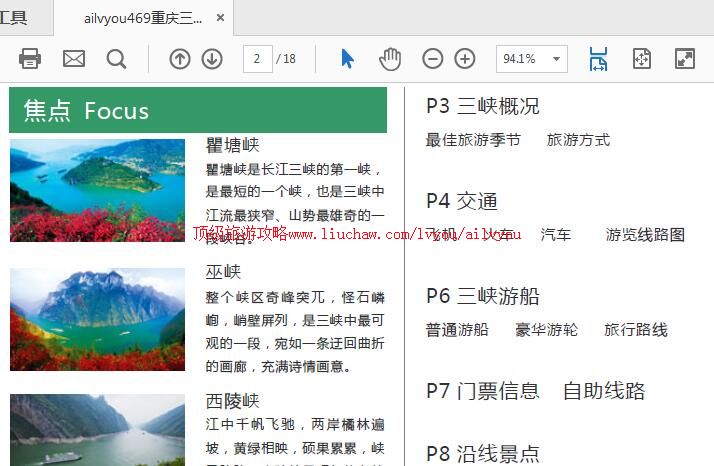Close the ailvyou469 document tab
This screenshot has width=714, height=466.
[220, 18]
